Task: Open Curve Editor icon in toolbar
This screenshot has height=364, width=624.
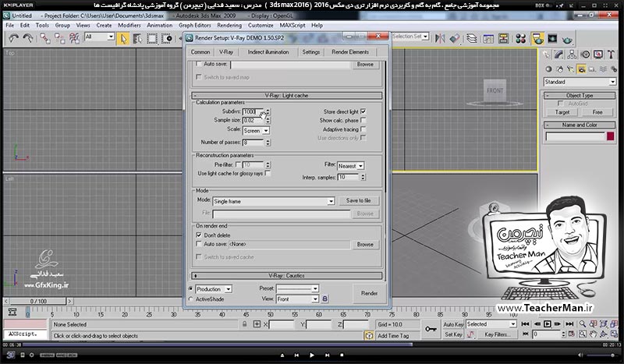Action: 488,38
